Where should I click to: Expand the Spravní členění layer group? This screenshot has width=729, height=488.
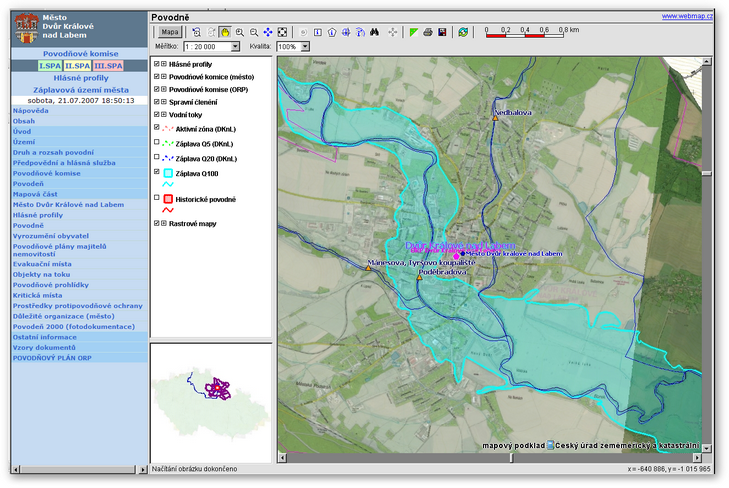coord(164,102)
